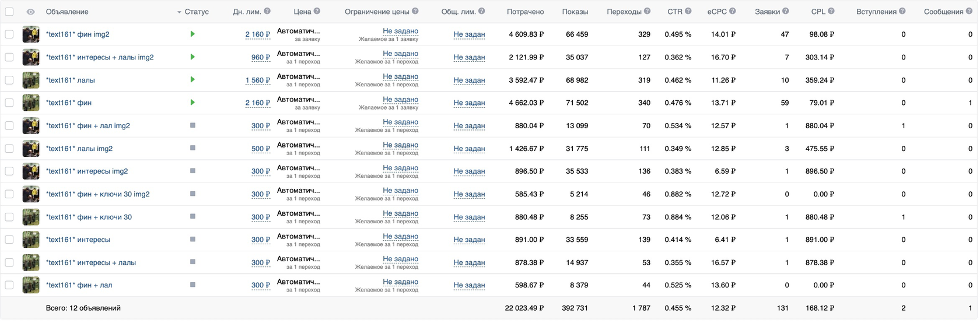This screenshot has height=323, width=980.
Task: Select checkbox for '*text161* интересы + лалы' row
Action: pos(9,262)
